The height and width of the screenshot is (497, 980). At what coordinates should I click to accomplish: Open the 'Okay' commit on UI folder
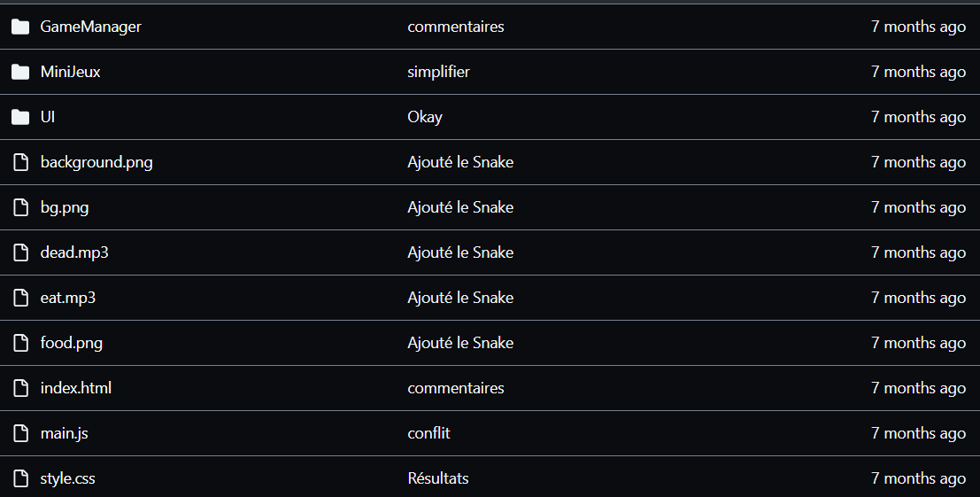point(424,117)
